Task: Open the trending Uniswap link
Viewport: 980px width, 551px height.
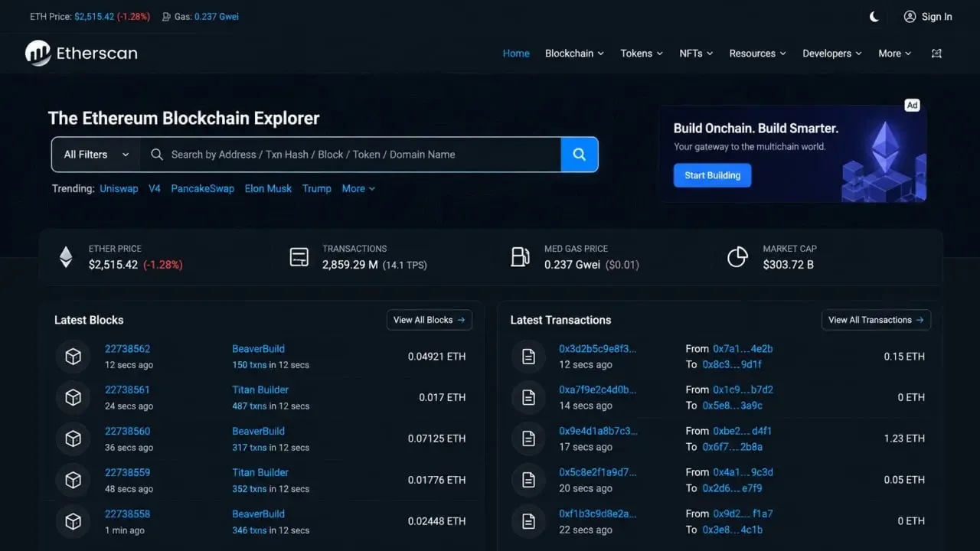Action: tap(119, 188)
